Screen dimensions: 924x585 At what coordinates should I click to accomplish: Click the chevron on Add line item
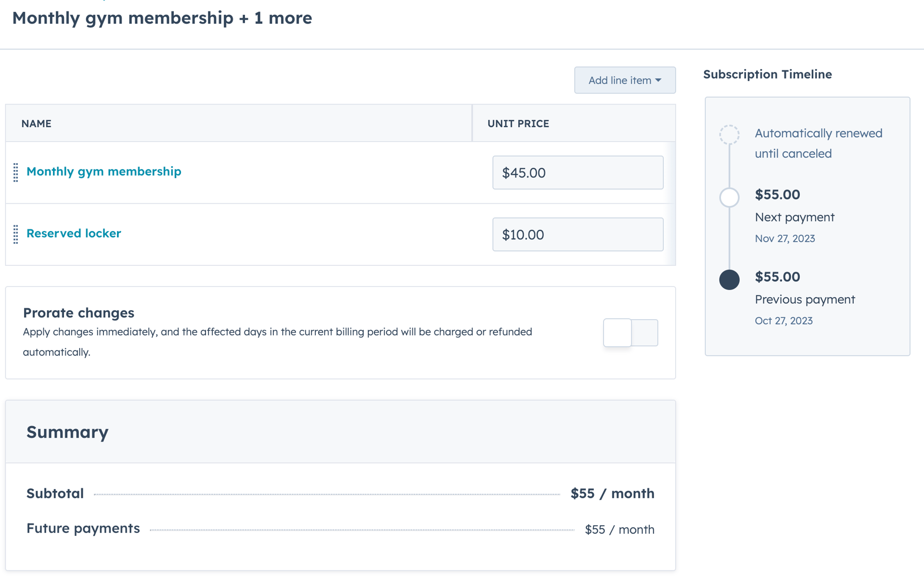[x=659, y=80]
